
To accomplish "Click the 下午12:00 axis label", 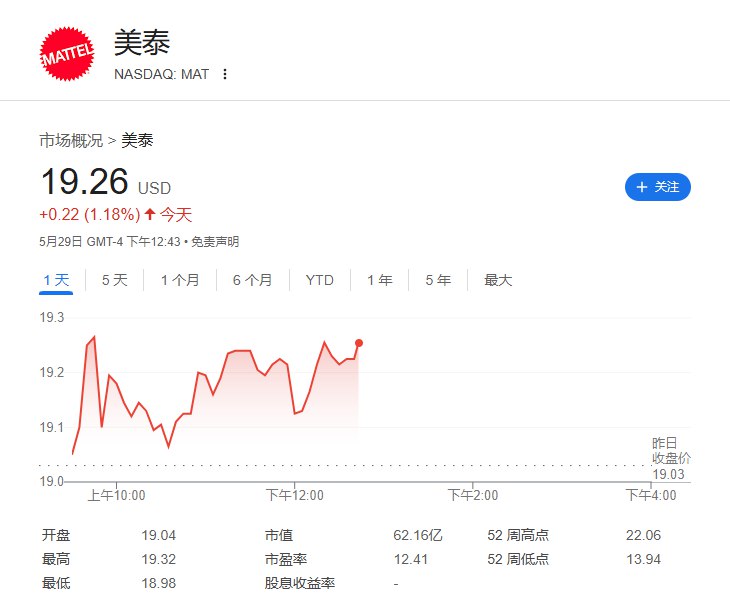I will tap(294, 495).
